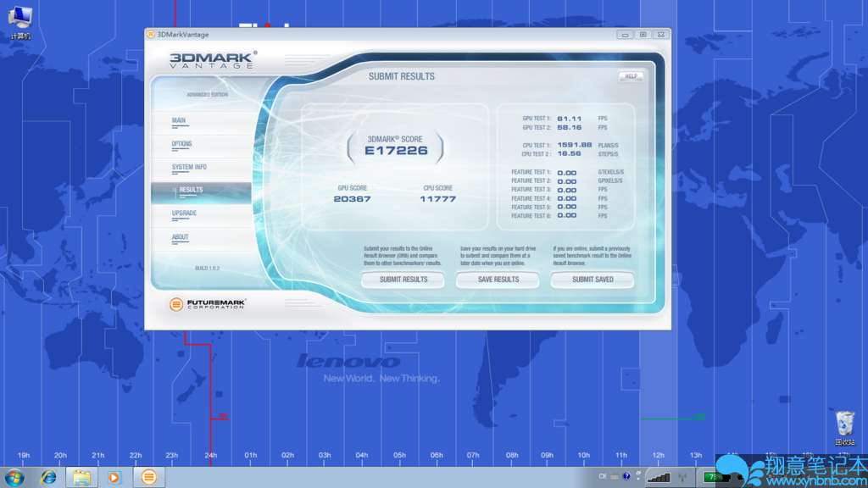The width and height of the screenshot is (868, 488).
Task: Click the Futuremark orange logo icon
Action: pos(176,304)
